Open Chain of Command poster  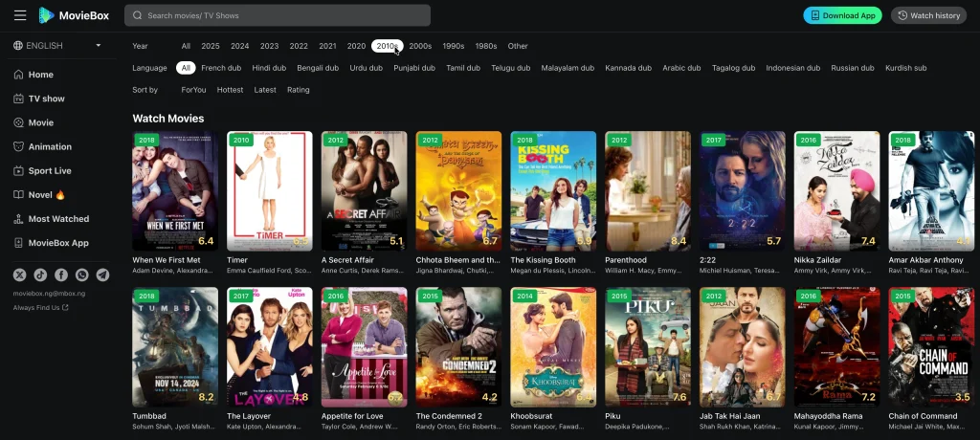pyautogui.click(x=931, y=347)
